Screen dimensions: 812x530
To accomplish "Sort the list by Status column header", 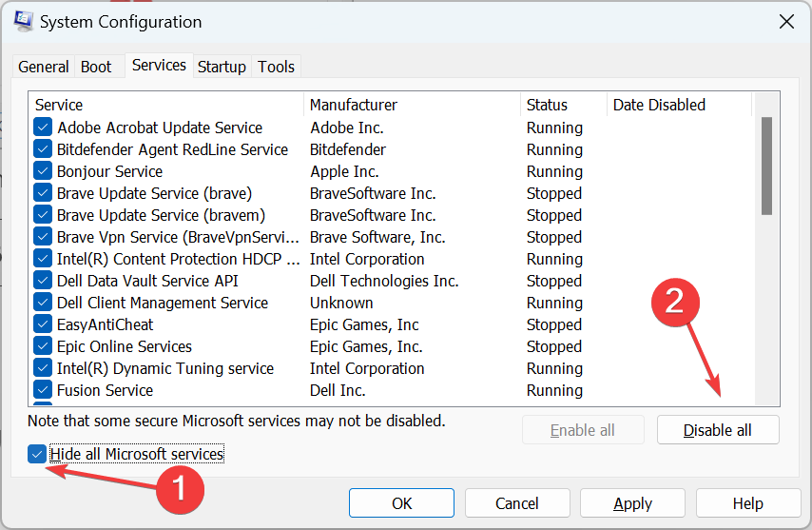I will point(563,105).
